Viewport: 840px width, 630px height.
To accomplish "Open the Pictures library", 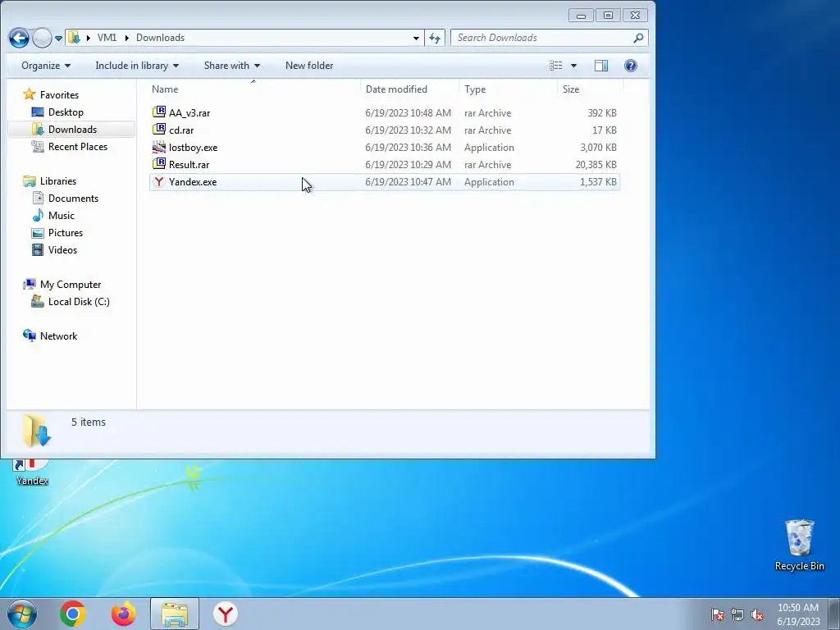I will point(66,232).
